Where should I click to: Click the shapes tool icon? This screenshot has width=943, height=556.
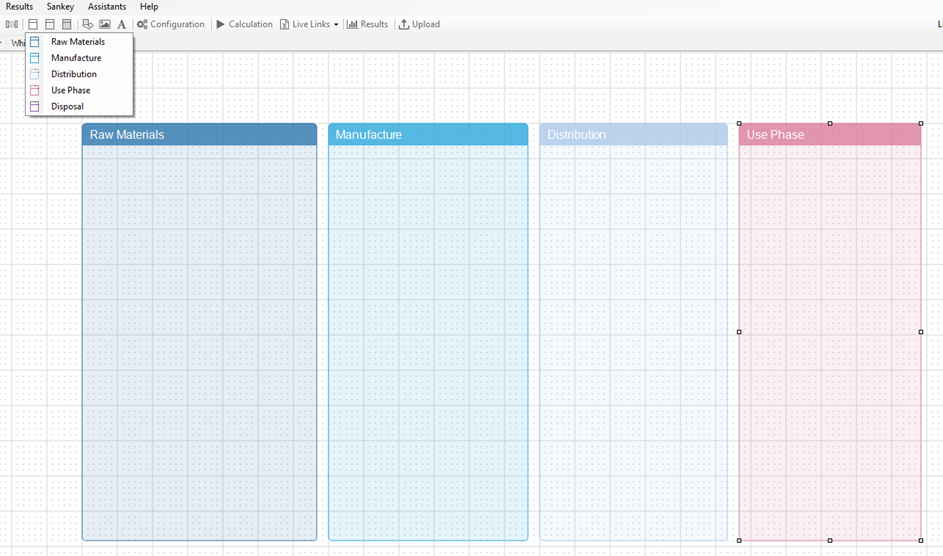tap(88, 24)
